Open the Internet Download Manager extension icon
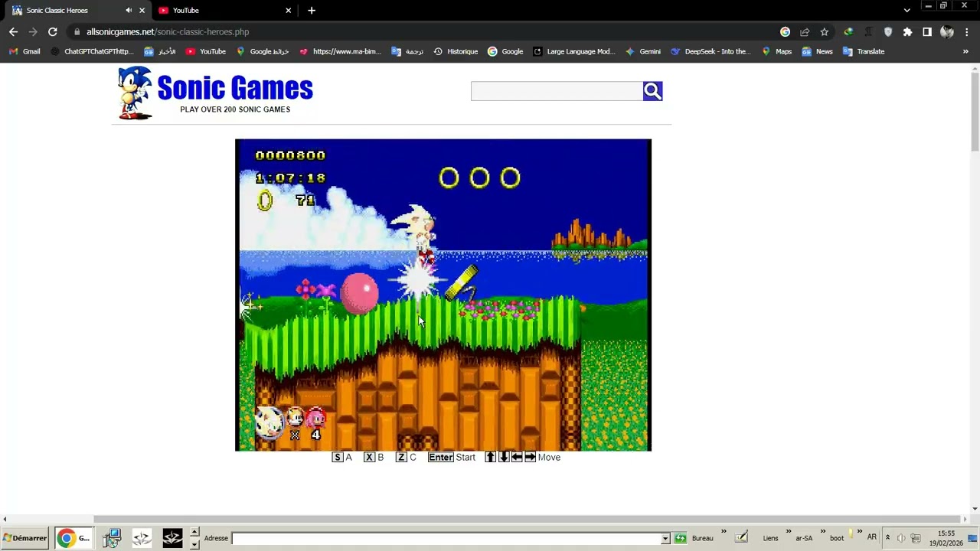Screen dimensions: 980x551 coord(848,31)
